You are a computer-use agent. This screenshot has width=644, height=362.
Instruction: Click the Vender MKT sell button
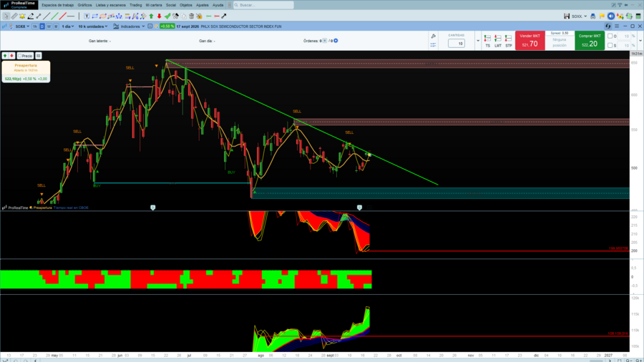click(530, 41)
